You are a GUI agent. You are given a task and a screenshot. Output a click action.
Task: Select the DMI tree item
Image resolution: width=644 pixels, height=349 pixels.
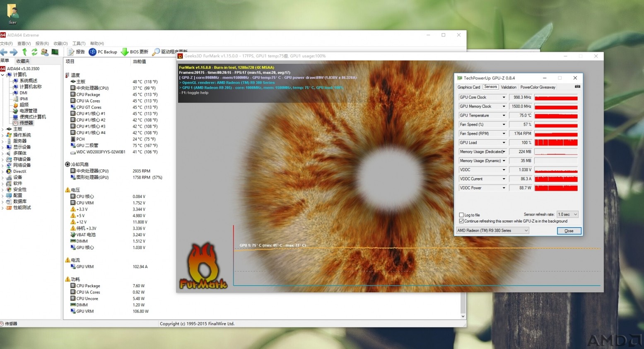[x=23, y=93]
